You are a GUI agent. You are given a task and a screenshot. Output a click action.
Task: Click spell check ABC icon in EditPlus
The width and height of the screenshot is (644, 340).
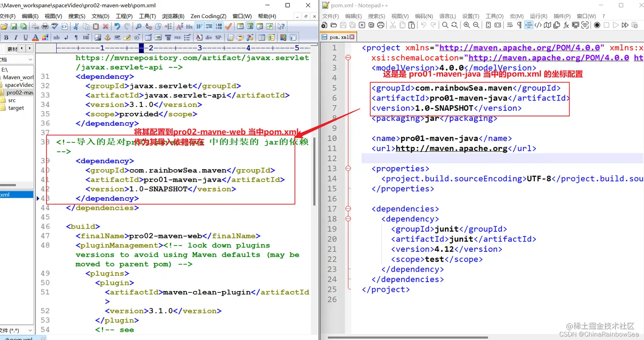click(55, 26)
